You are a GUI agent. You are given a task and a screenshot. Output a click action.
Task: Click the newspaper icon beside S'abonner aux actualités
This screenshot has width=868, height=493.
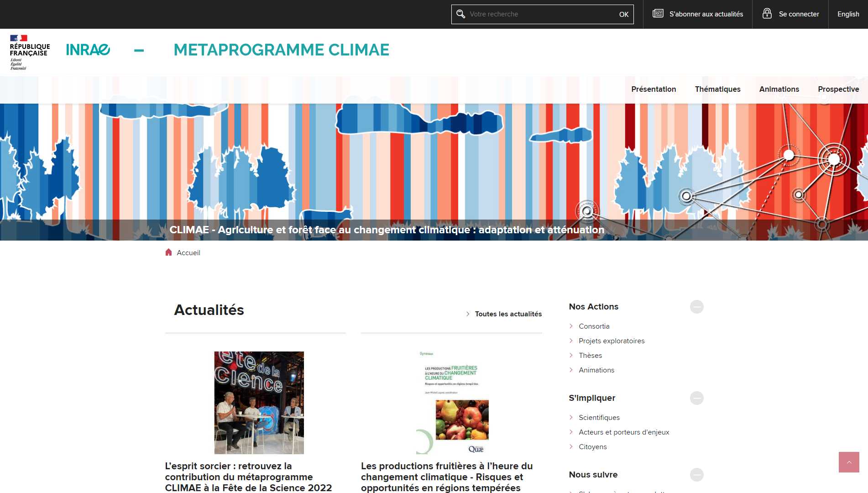pos(658,14)
